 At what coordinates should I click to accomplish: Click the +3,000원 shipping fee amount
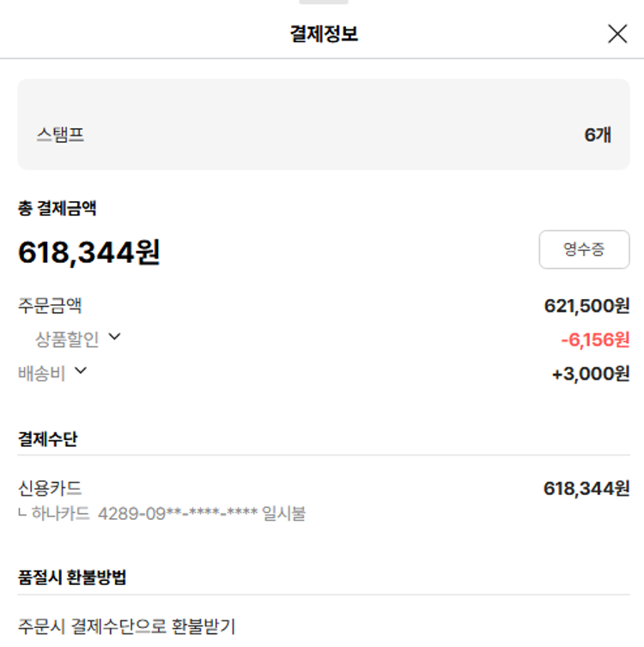tap(591, 373)
